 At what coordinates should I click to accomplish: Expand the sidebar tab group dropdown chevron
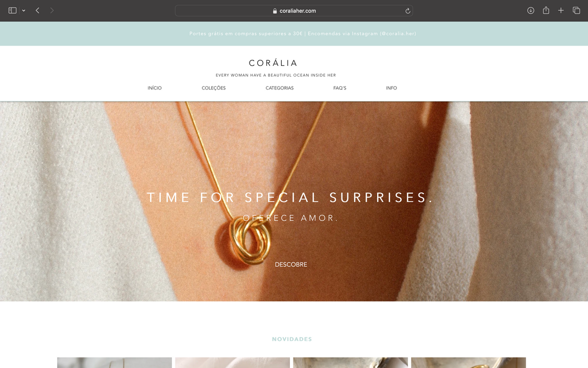[23, 11]
